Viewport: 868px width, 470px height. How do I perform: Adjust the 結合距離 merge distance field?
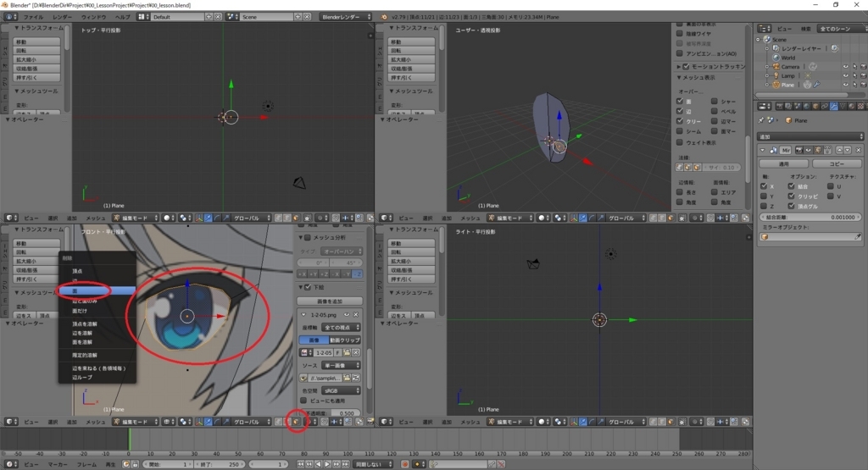810,218
